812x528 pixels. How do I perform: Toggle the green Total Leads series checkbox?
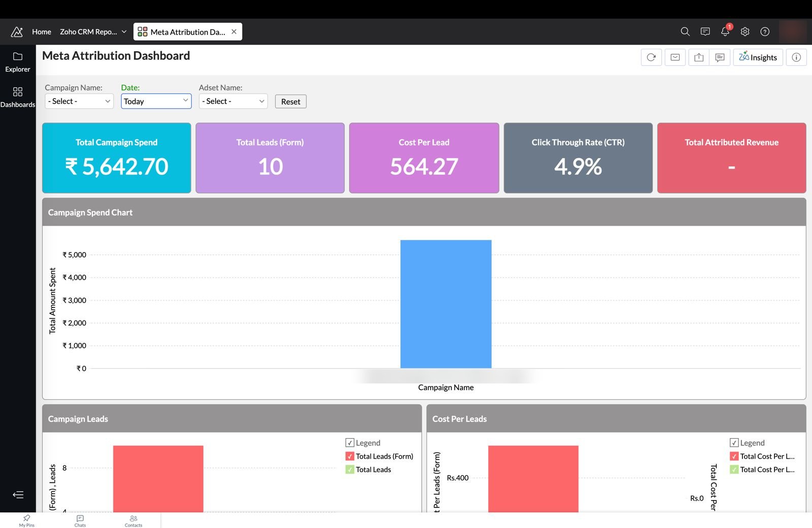(x=350, y=470)
